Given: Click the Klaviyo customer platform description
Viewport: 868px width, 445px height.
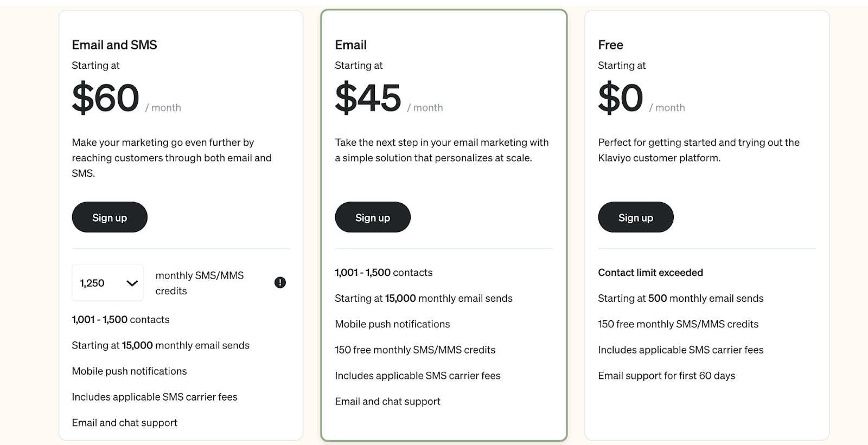Looking at the screenshot, I should point(699,150).
